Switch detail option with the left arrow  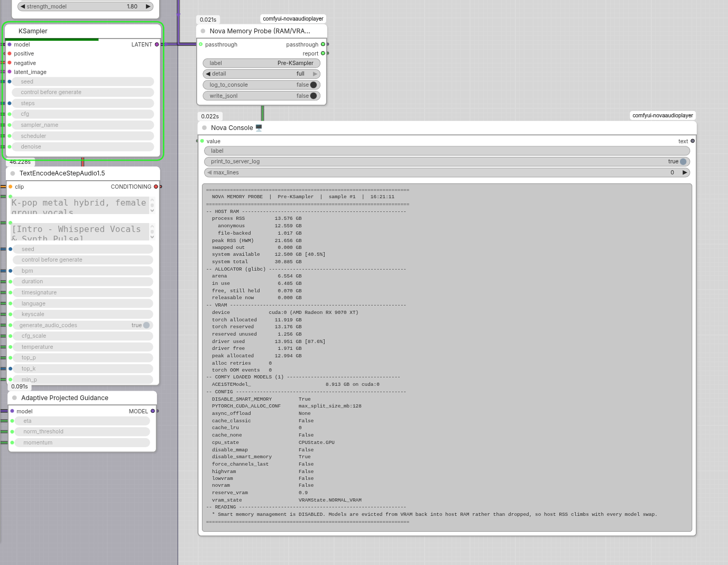pyautogui.click(x=208, y=74)
